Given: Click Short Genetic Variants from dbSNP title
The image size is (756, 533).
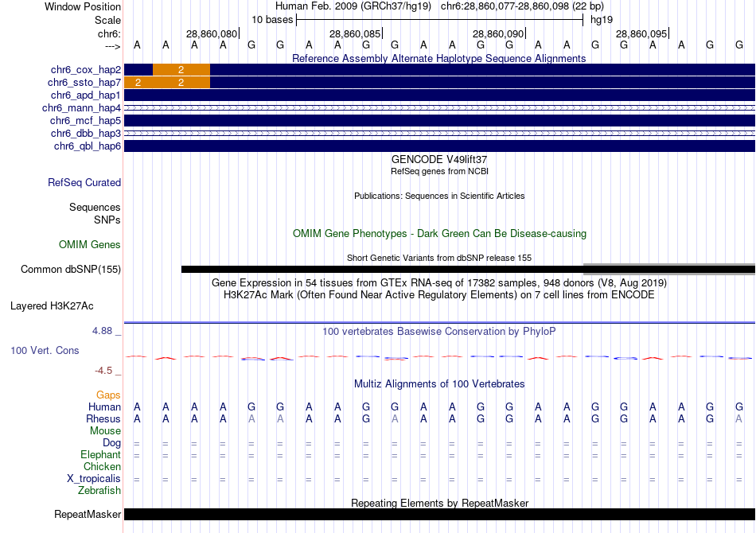Looking at the screenshot, I should [439, 259].
